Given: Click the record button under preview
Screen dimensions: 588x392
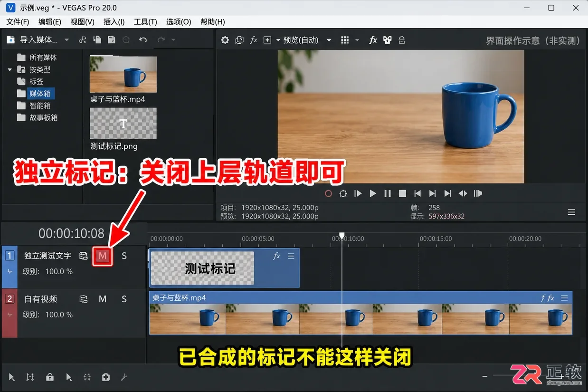Looking at the screenshot, I should pyautogui.click(x=328, y=193).
